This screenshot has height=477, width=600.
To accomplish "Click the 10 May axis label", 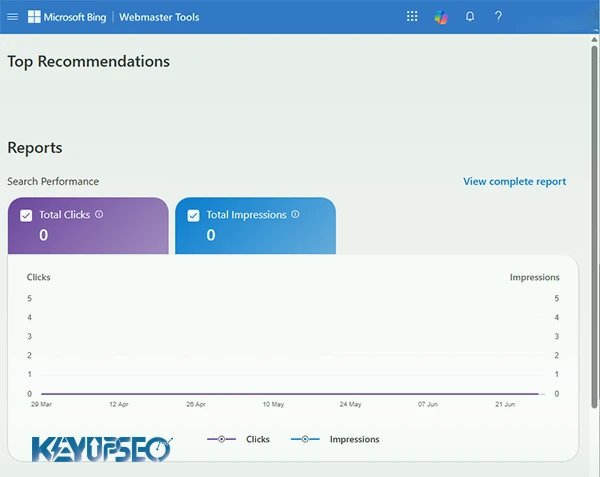I will point(273,404).
